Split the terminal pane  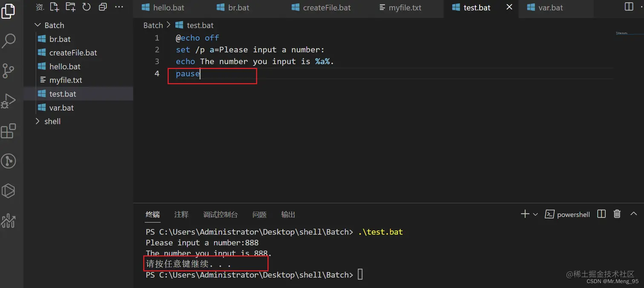(601, 214)
